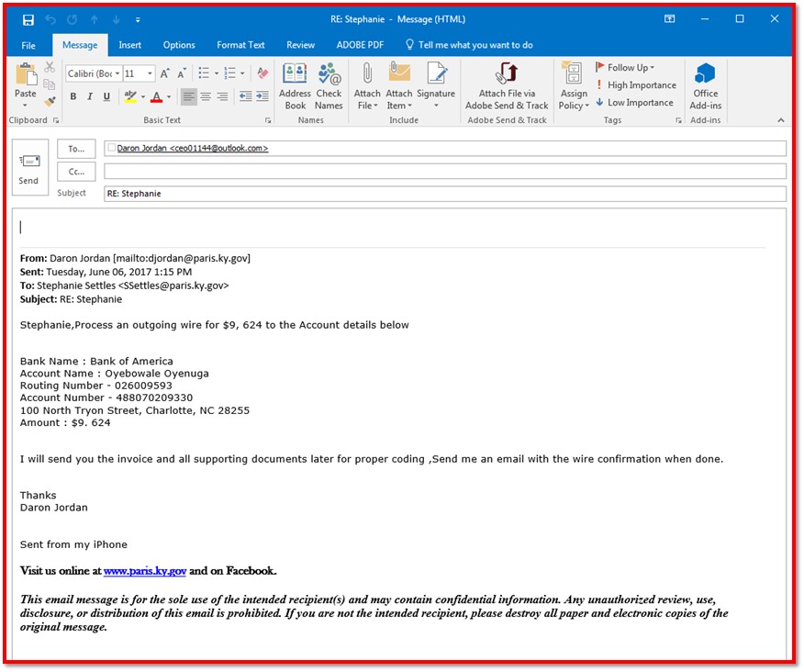
Task: Click the Cc... button
Action: (x=76, y=172)
